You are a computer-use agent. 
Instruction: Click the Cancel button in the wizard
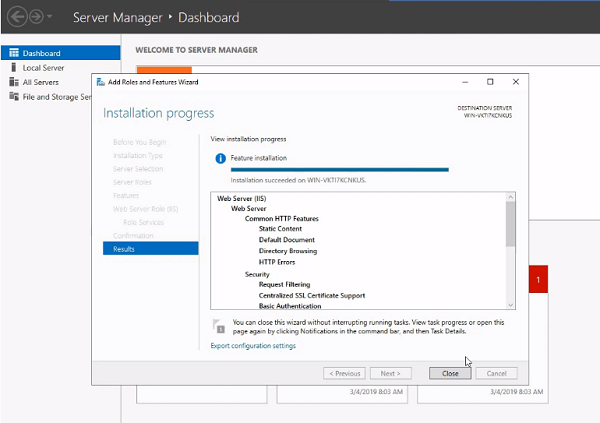[496, 373]
